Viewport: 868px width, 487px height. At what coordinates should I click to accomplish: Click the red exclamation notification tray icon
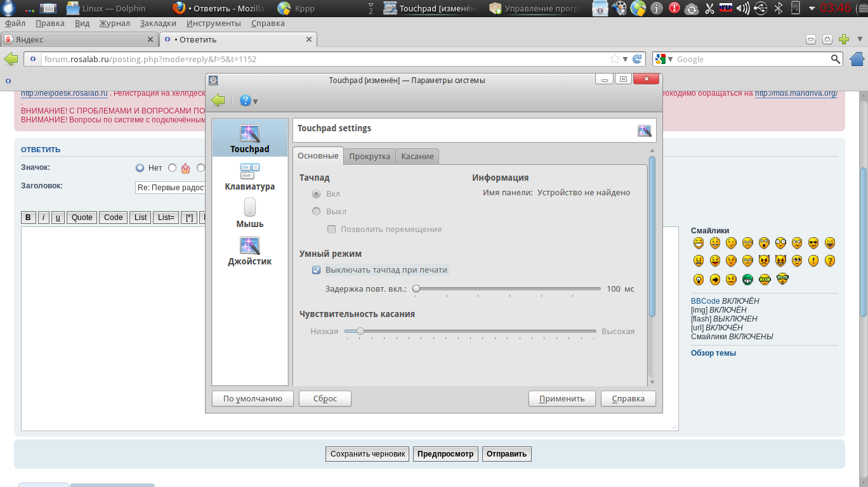tap(674, 8)
